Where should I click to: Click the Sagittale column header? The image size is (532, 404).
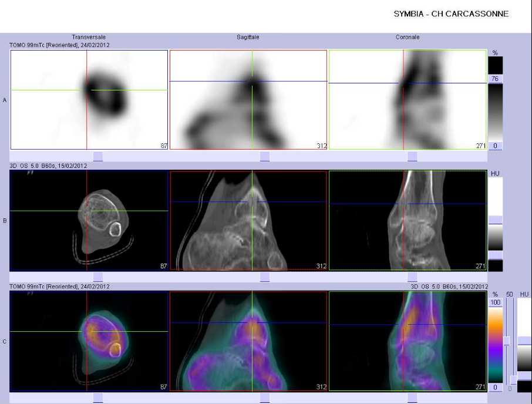[x=248, y=37]
